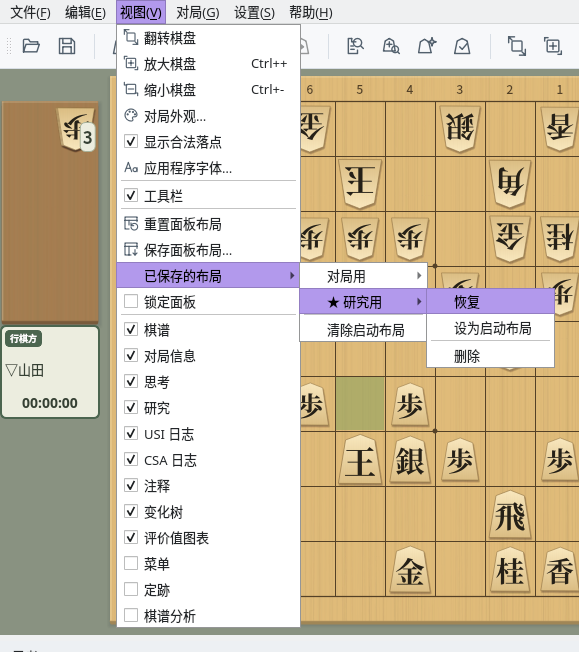The width and height of the screenshot is (579, 652).
Task: Toggle 显示合法落点 checkbox
Action: [x=131, y=141]
